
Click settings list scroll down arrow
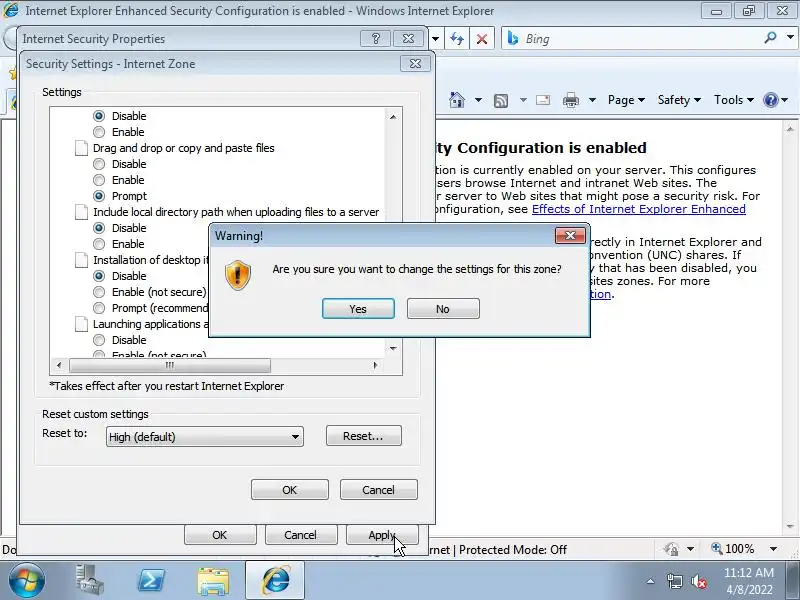(x=393, y=348)
